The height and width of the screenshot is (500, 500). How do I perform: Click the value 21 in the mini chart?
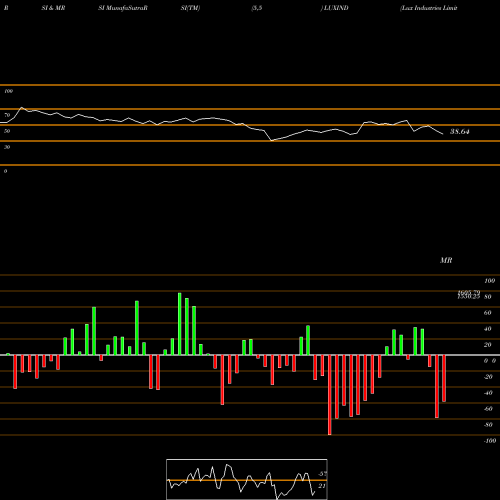click(x=322, y=486)
